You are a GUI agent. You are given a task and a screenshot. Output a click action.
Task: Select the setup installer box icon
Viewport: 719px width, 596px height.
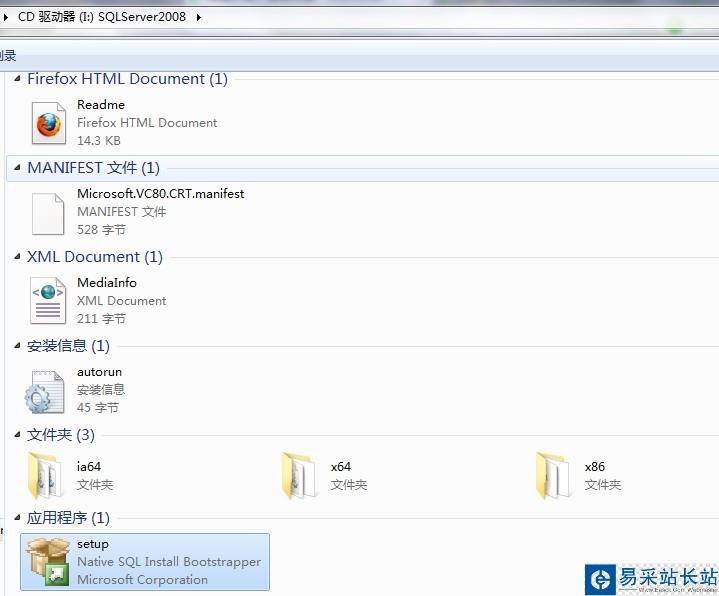[48, 562]
